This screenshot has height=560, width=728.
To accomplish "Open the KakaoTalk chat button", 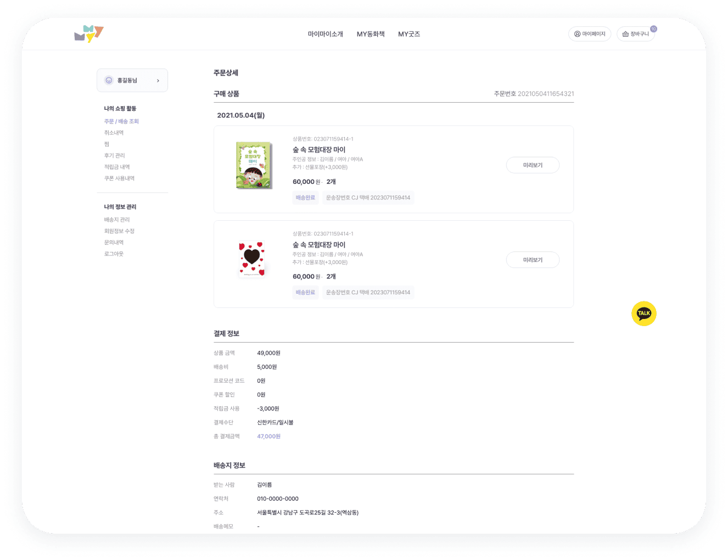I will [x=643, y=313].
